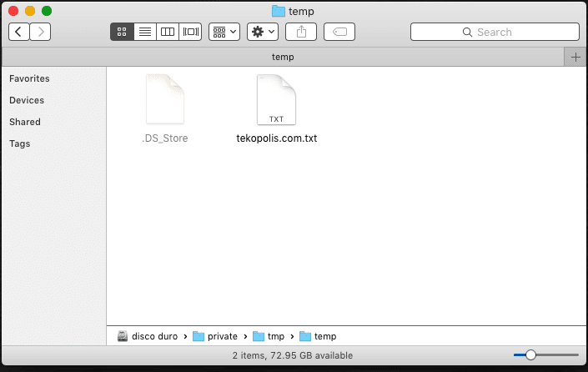Click the Edit Tags toolbar button

339,32
